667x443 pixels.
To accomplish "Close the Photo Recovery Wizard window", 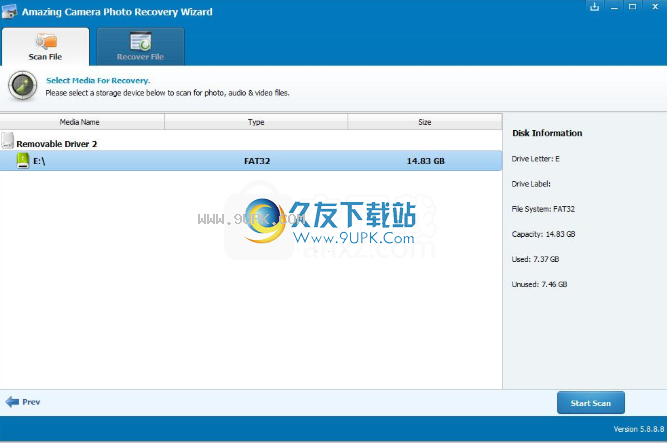I will [655, 7].
